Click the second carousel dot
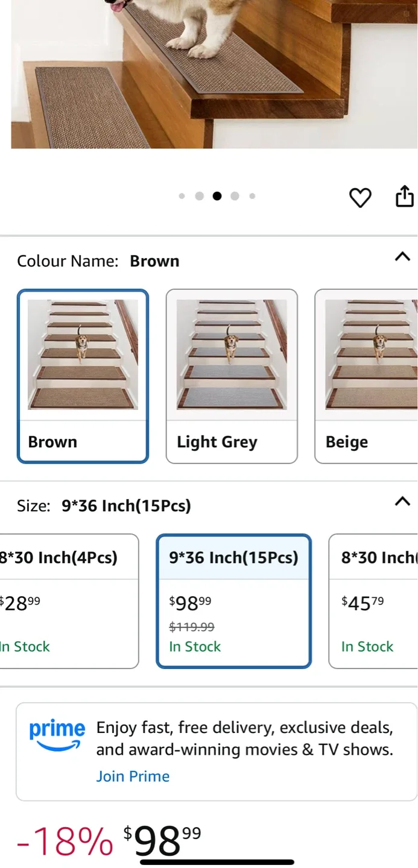The image size is (418, 868). coord(200,196)
